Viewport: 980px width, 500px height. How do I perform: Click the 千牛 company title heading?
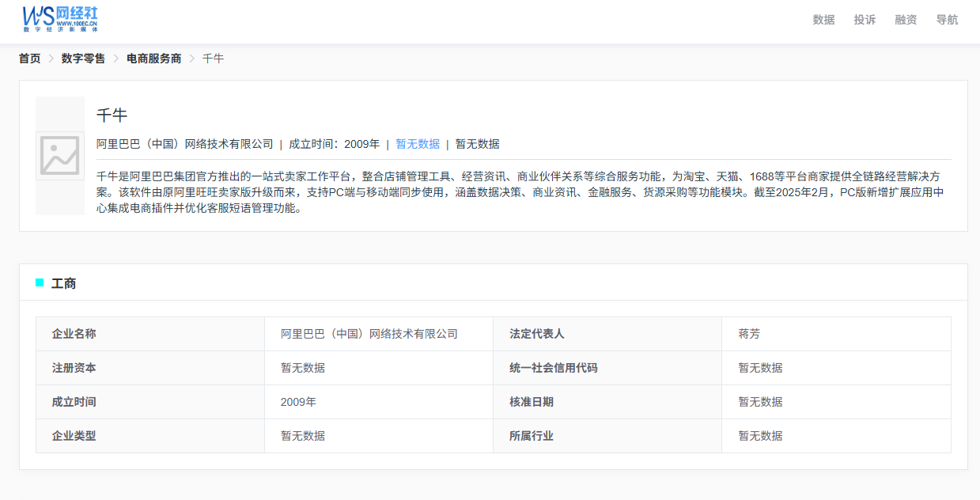(112, 116)
